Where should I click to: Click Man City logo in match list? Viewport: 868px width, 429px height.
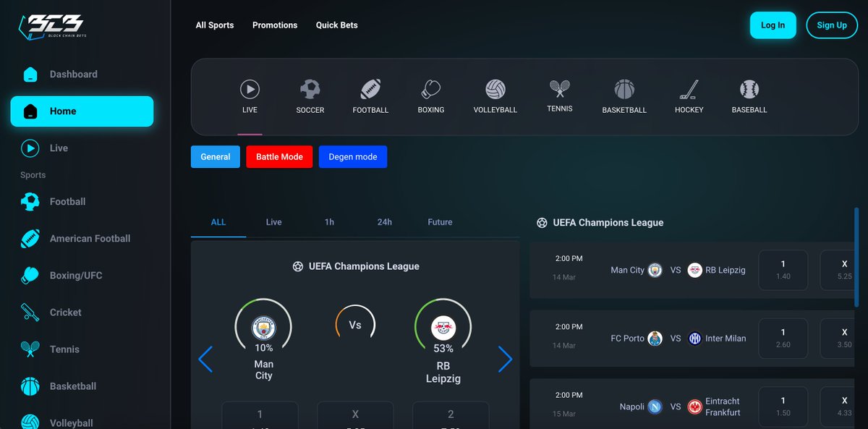655,270
